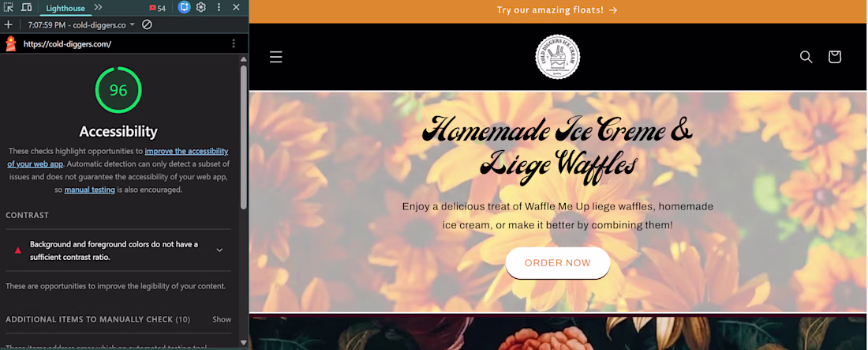868x350 pixels.
Task: Expand the contrast ratio audit item
Action: pyautogui.click(x=118, y=250)
